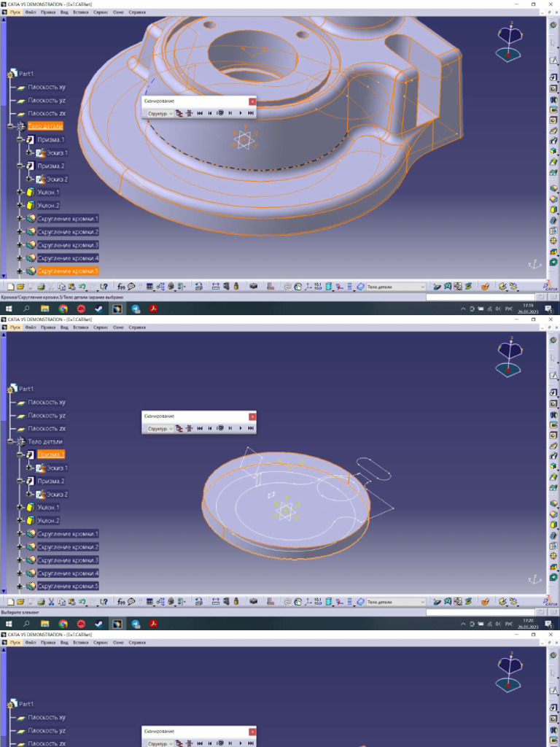The width and height of the screenshot is (560, 747).
Task: Open the Вставка menu in top window
Action: (80, 12)
